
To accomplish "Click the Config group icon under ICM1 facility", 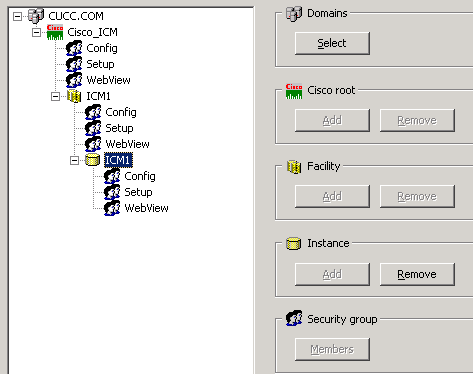I will point(93,112).
